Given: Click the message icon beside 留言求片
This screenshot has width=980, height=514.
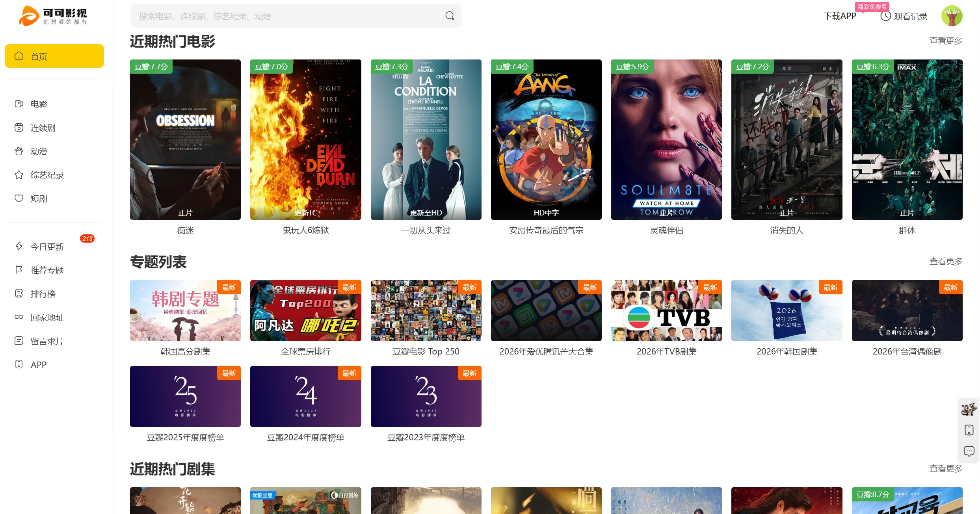Looking at the screenshot, I should point(19,341).
